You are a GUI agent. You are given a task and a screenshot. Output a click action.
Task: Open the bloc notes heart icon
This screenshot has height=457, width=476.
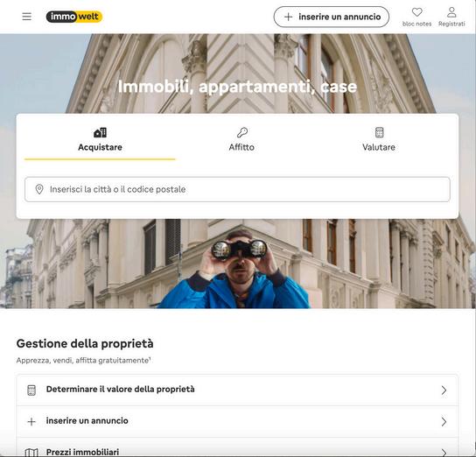point(416,12)
